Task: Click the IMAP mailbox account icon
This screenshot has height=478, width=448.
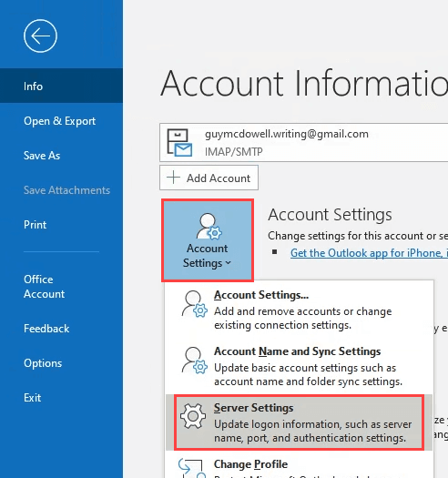Action: [179, 143]
